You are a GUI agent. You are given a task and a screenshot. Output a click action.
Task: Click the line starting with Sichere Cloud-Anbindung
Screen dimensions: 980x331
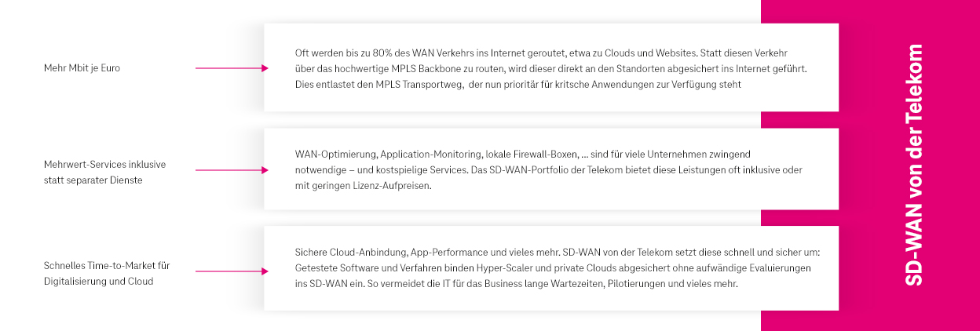(x=557, y=253)
